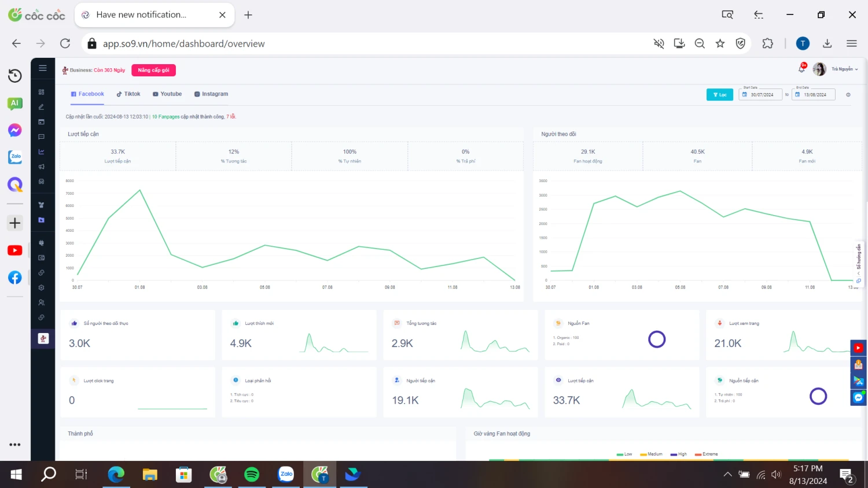Viewport: 868px width, 488px height.
Task: Open Messenger in browser sidebar
Action: pos(15,130)
